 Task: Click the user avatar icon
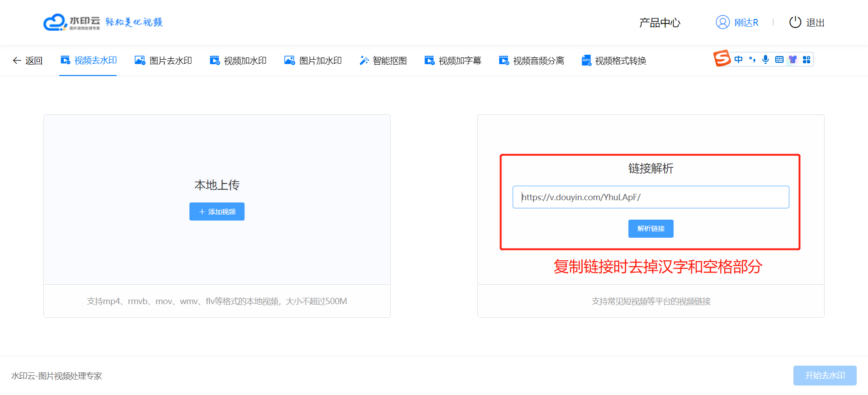(722, 22)
